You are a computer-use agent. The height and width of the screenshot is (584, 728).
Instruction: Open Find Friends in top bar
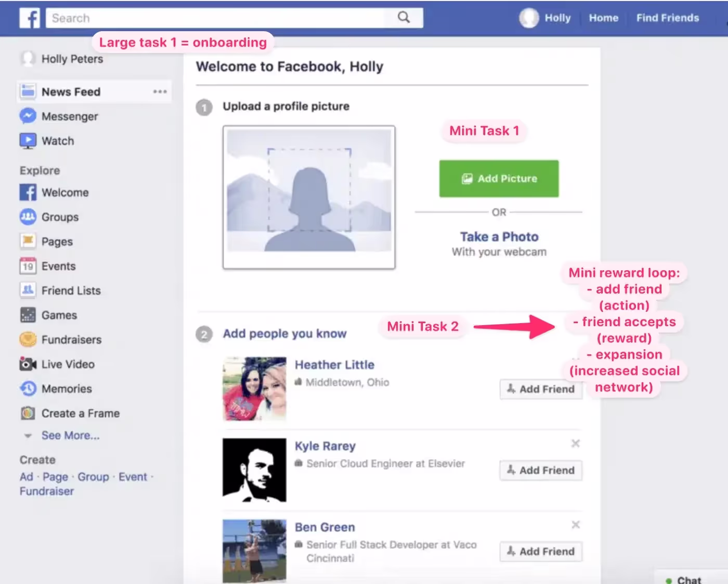[667, 18]
